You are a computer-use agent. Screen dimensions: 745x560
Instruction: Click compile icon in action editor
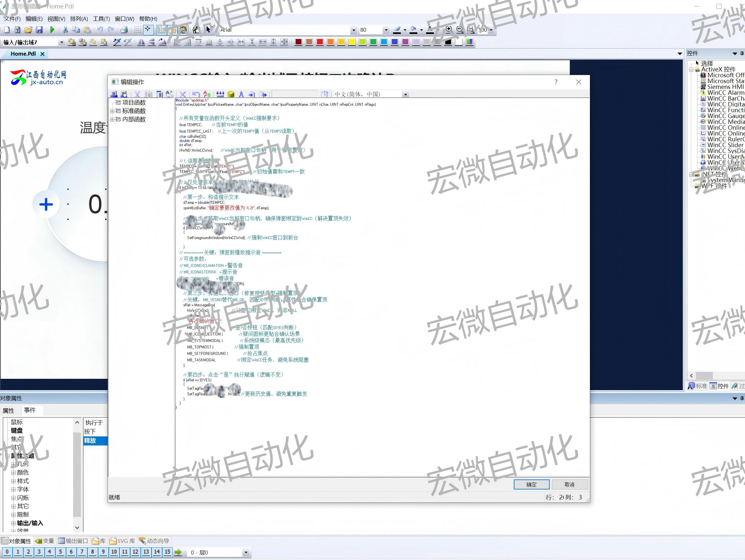pyautogui.click(x=220, y=94)
